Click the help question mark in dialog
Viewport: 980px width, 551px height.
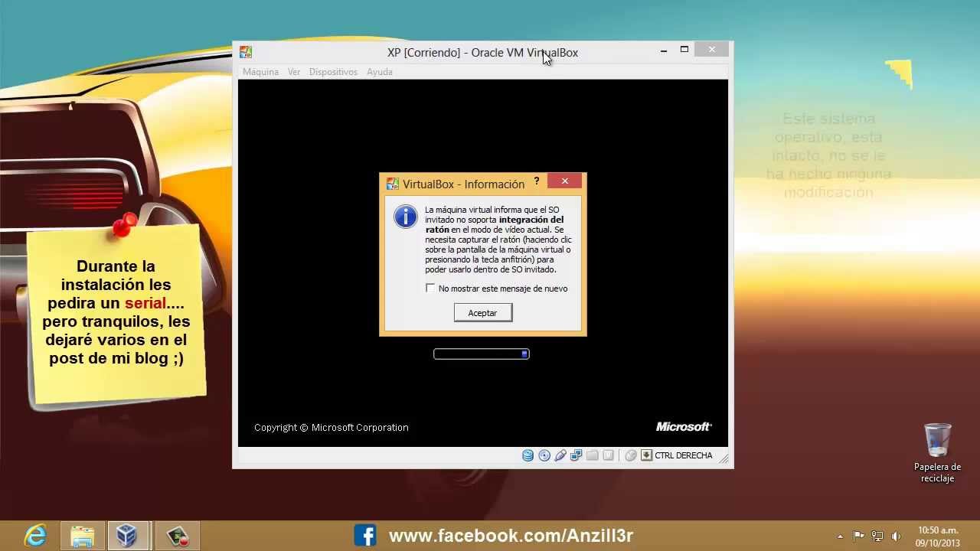537,181
